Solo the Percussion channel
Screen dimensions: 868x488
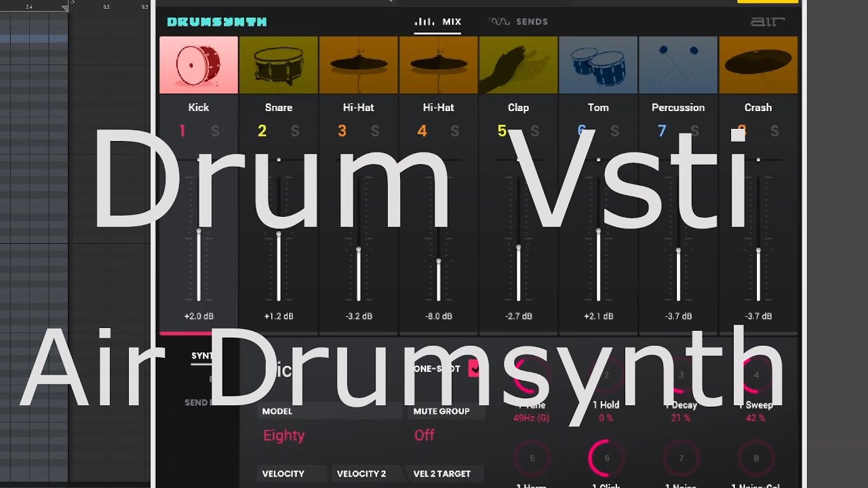pos(695,131)
